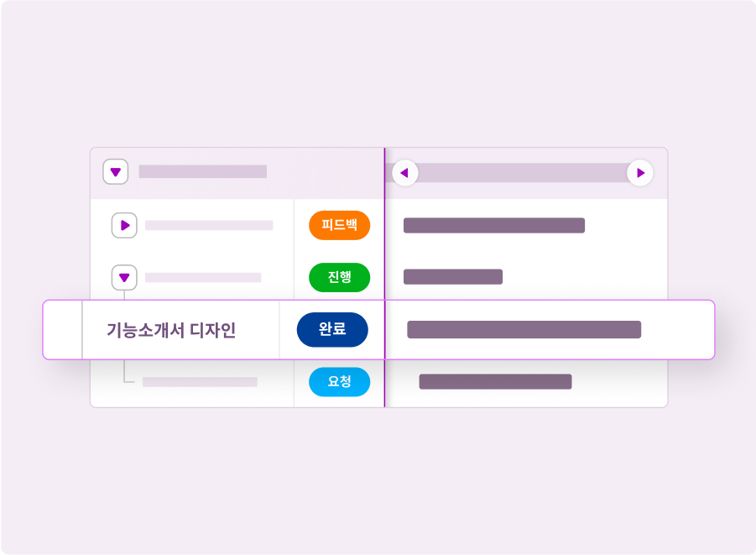Image resolution: width=756 pixels, height=555 pixels.
Task: Click the timeline header scroll track
Action: pos(522,173)
